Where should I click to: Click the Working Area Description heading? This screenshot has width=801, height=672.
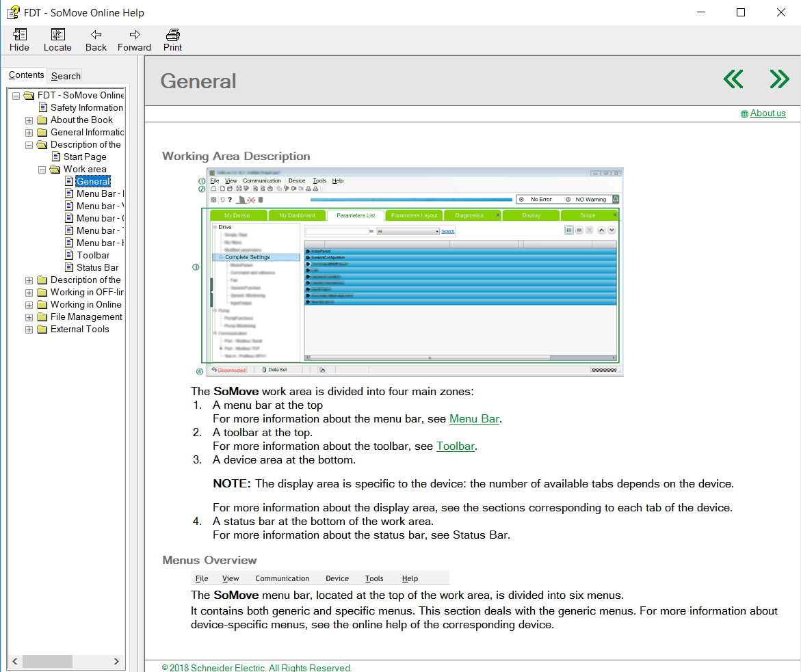pos(236,157)
